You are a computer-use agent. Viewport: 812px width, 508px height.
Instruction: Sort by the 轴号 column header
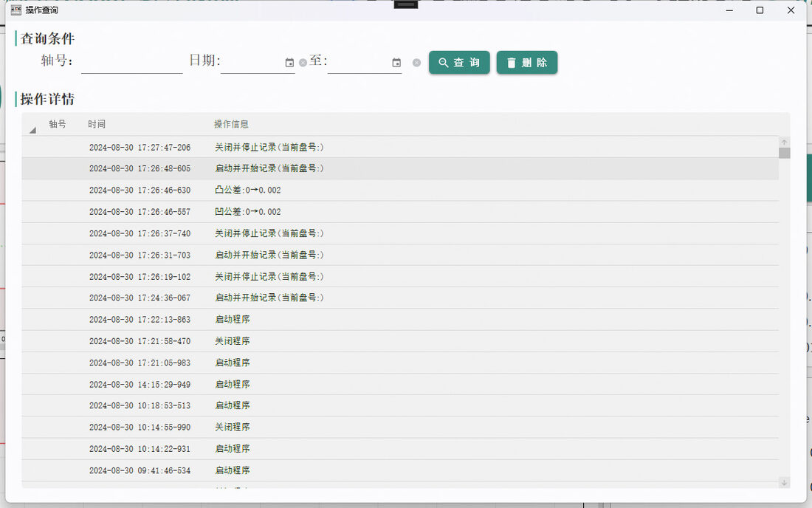pyautogui.click(x=58, y=124)
